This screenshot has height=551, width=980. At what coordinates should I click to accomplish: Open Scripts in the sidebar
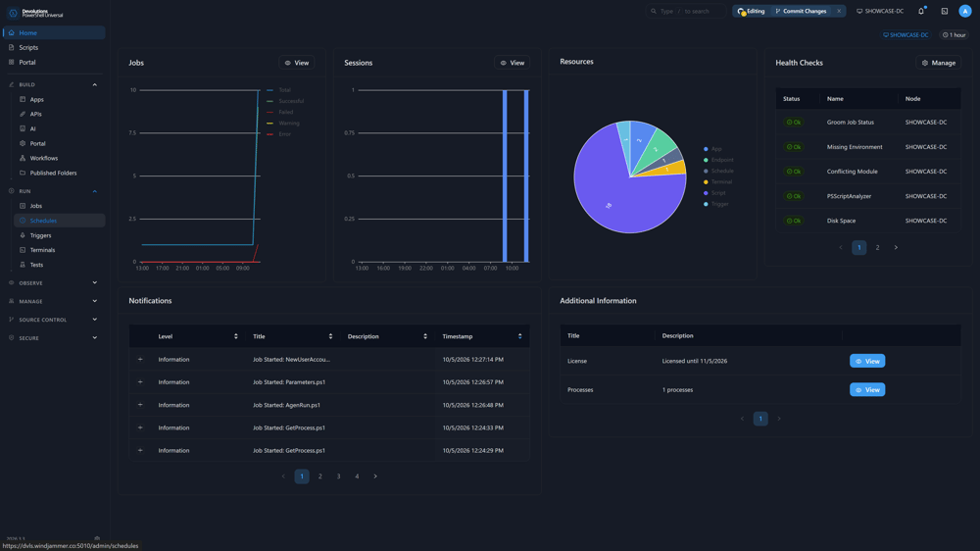pos(54,47)
